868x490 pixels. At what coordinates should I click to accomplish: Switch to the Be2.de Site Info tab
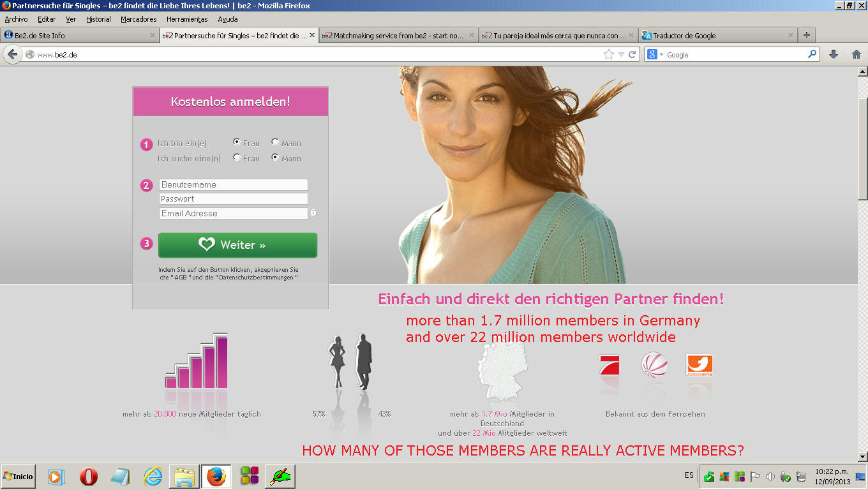coord(80,36)
